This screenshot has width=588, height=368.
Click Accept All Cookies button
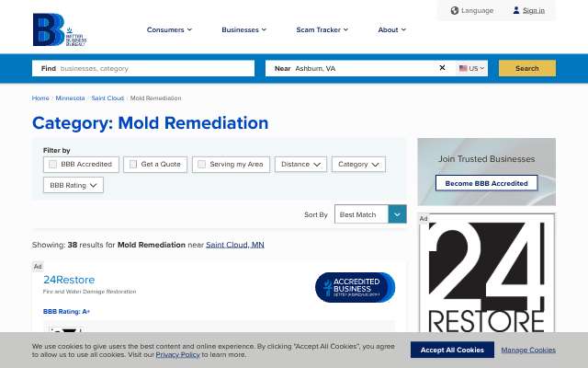coord(452,350)
